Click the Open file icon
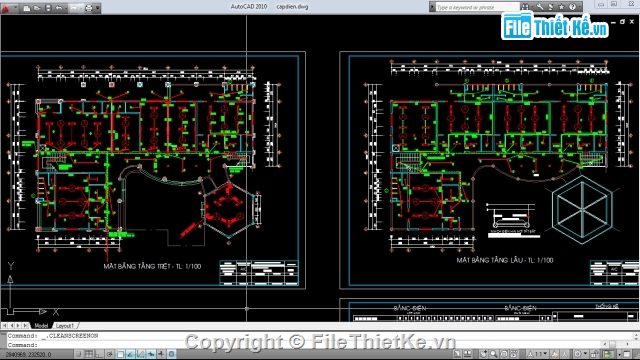This screenshot has height=360, width=640. click(x=37, y=7)
